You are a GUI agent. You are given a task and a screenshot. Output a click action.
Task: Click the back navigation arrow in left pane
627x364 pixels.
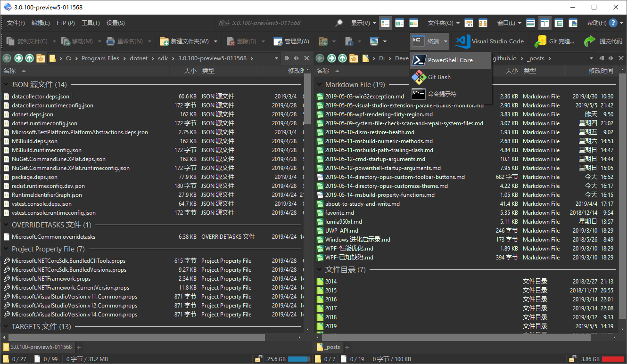(7, 58)
